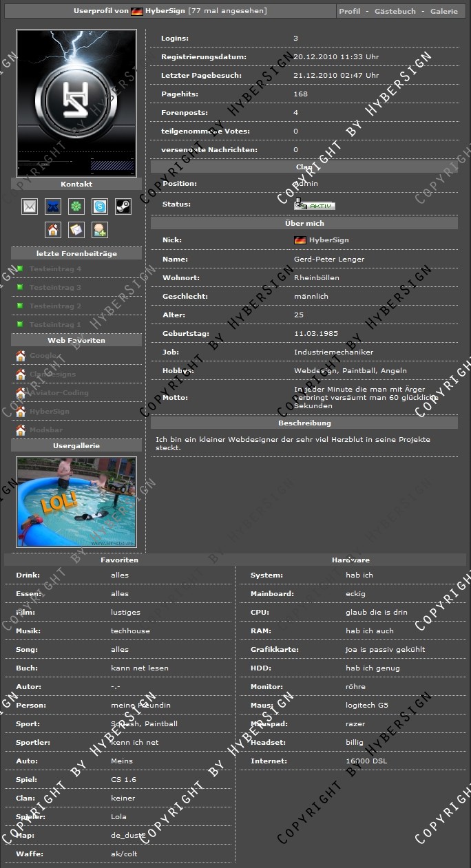Click the AKTIV status badge
Viewport: 471px width, 868px height.
[x=315, y=205]
